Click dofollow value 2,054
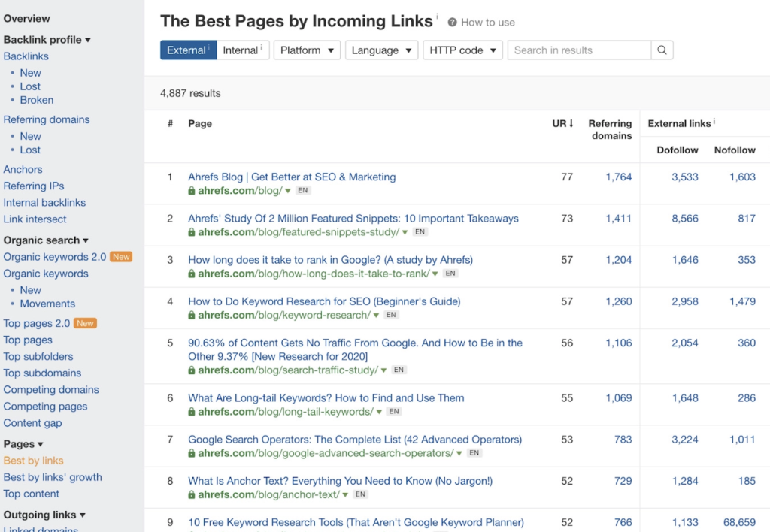770x532 pixels. 685,343
